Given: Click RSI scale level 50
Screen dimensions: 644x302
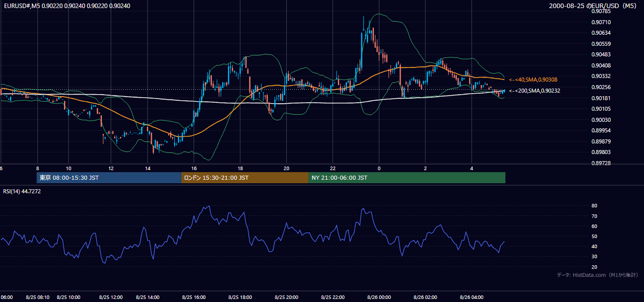Looking at the screenshot, I should click(594, 236).
